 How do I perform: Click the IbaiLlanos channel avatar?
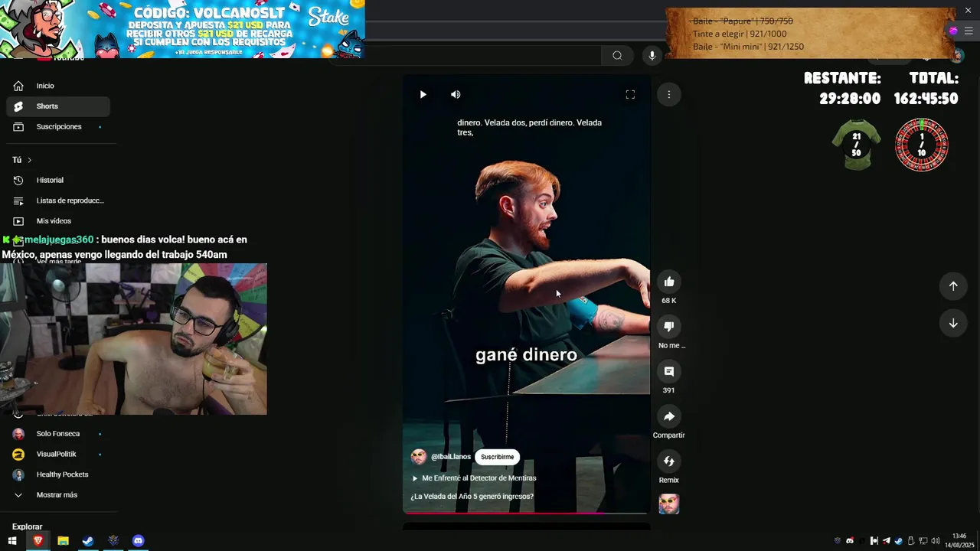click(x=419, y=457)
